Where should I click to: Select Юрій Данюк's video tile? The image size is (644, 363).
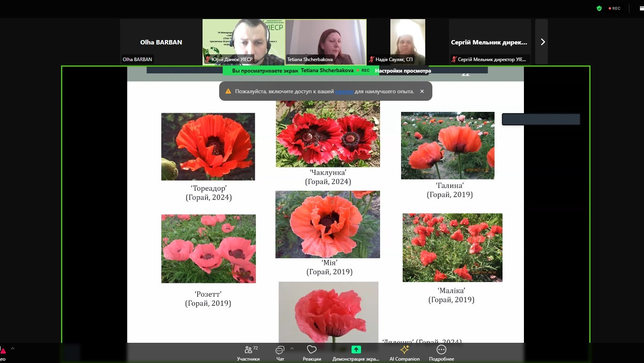243,42
